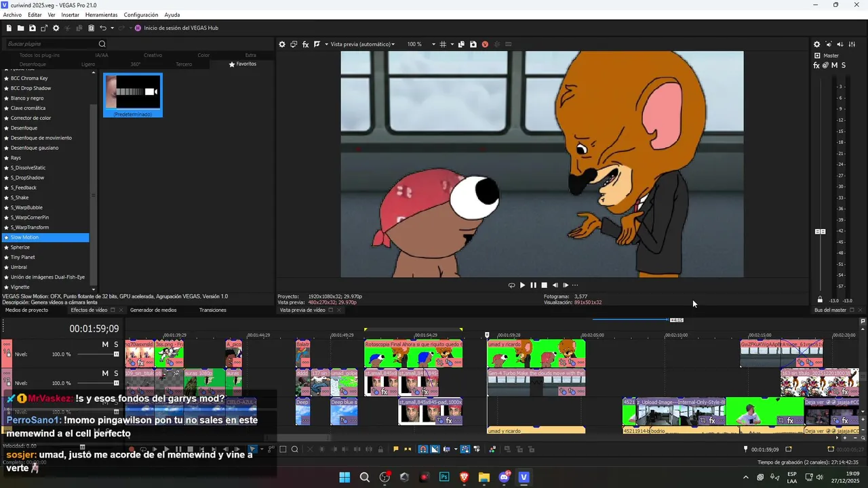868x488 pixels.
Task: Stop the preview playback
Action: (544, 285)
